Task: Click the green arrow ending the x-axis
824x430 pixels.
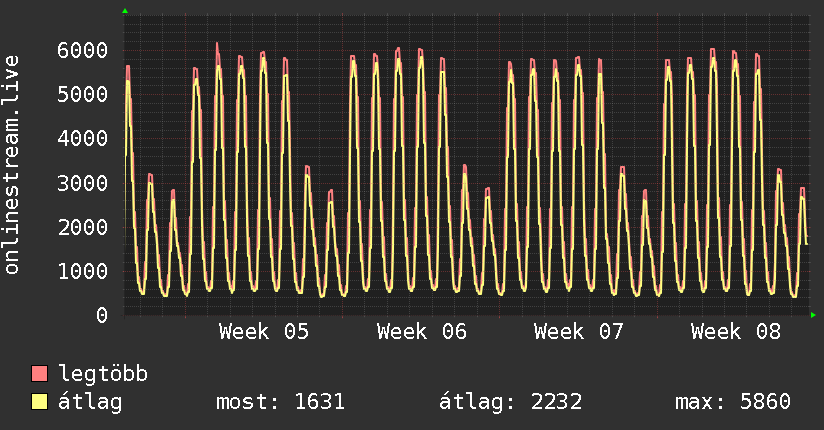Action: (814, 315)
